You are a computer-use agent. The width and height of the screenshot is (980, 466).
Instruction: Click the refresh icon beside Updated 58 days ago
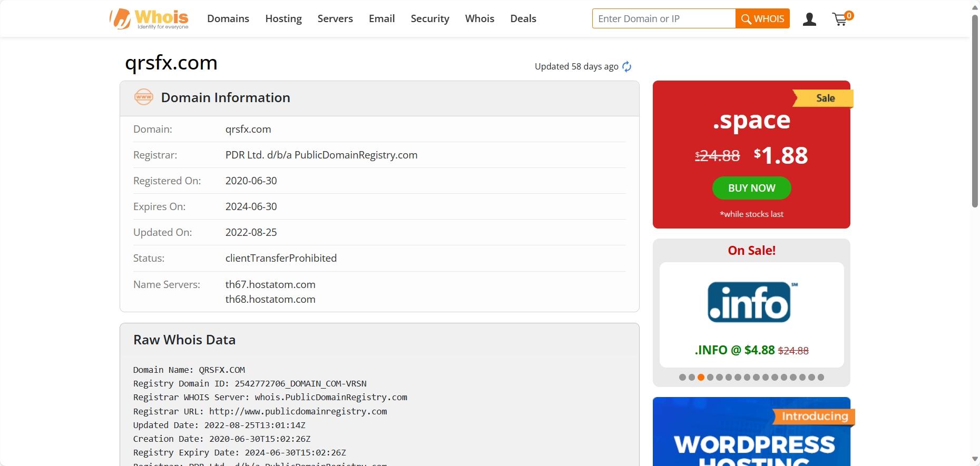(x=626, y=66)
